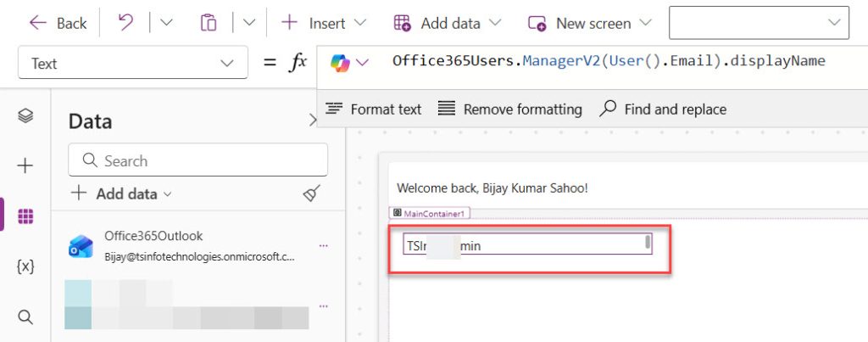Open the Variables {x} icon

pyautogui.click(x=25, y=266)
